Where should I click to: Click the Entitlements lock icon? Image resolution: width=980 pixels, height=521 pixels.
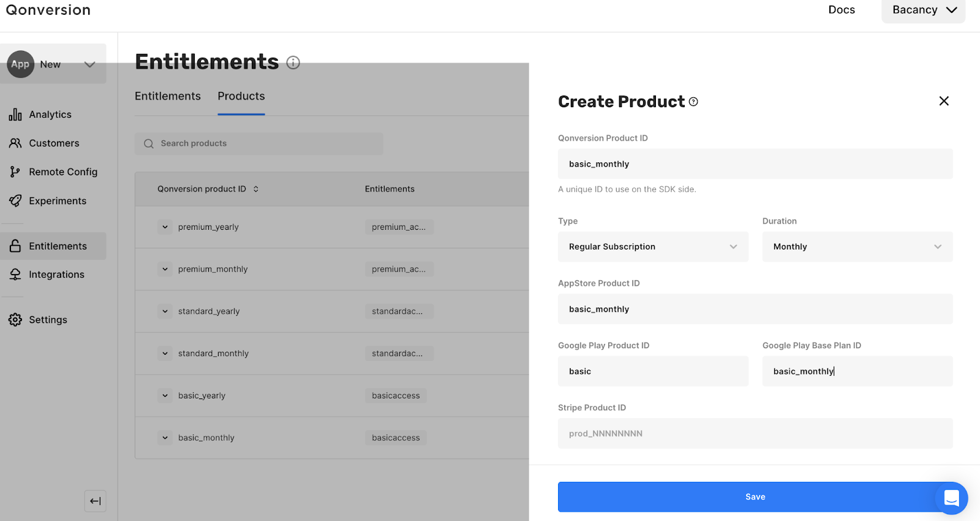click(15, 246)
